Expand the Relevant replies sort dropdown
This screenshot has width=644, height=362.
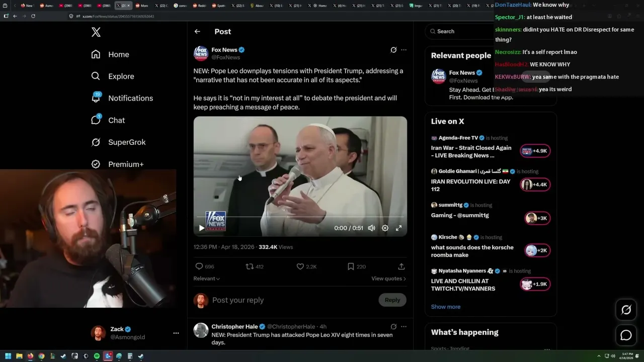206,279
